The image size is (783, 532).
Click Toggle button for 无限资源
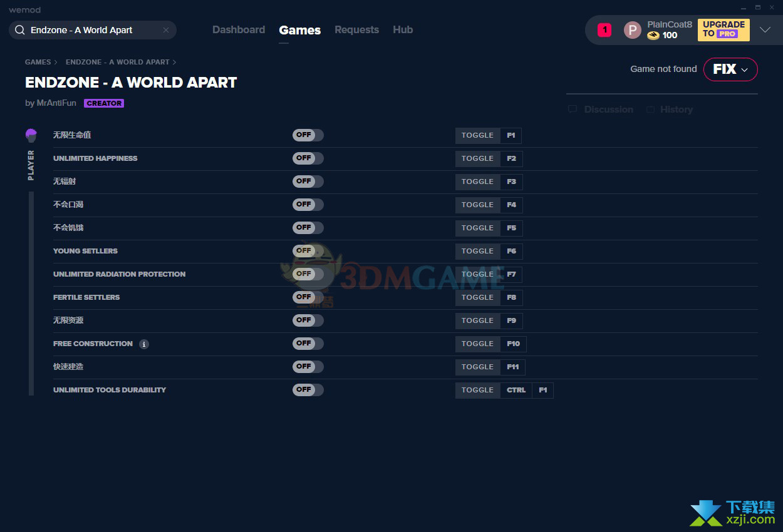tap(478, 320)
